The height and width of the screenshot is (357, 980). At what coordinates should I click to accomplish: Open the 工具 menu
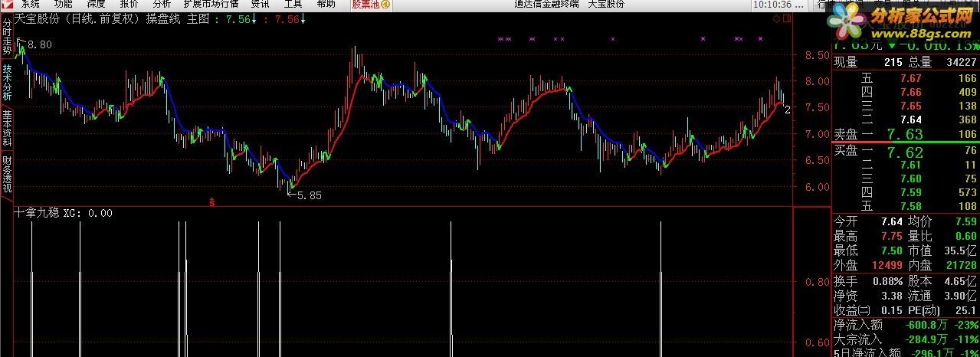click(x=293, y=4)
